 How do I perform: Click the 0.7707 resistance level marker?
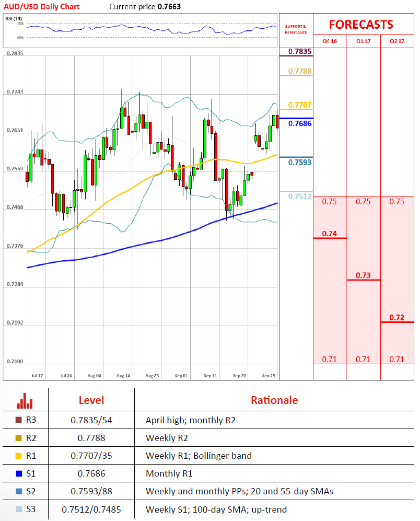coord(300,105)
